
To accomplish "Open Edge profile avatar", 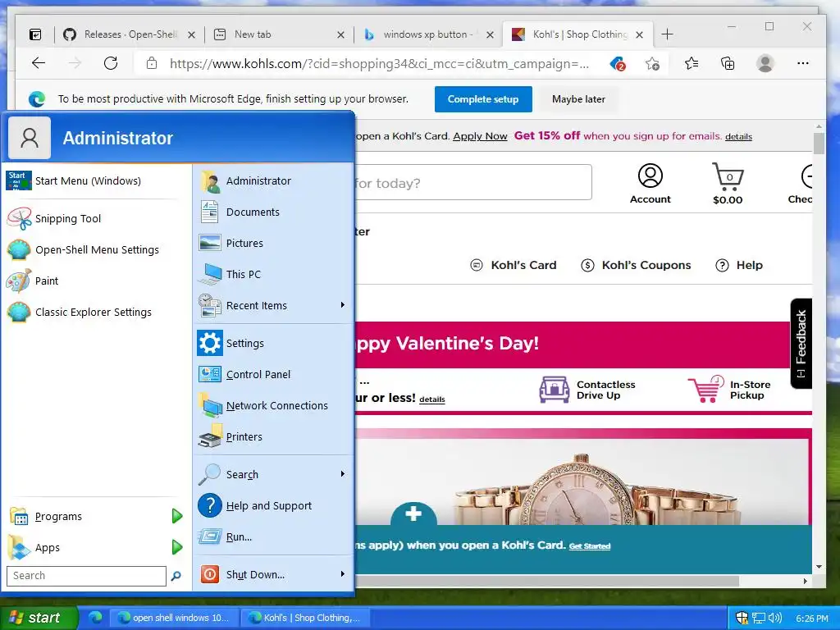I will [x=765, y=64].
